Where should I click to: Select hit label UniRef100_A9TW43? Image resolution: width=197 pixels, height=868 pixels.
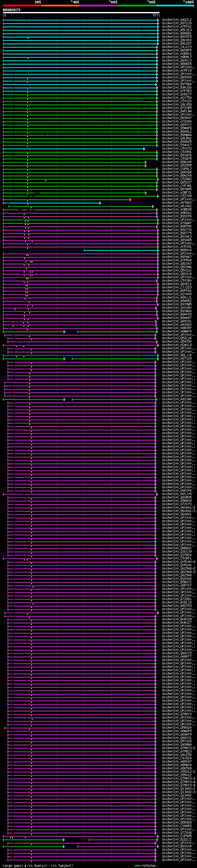(177, 203)
